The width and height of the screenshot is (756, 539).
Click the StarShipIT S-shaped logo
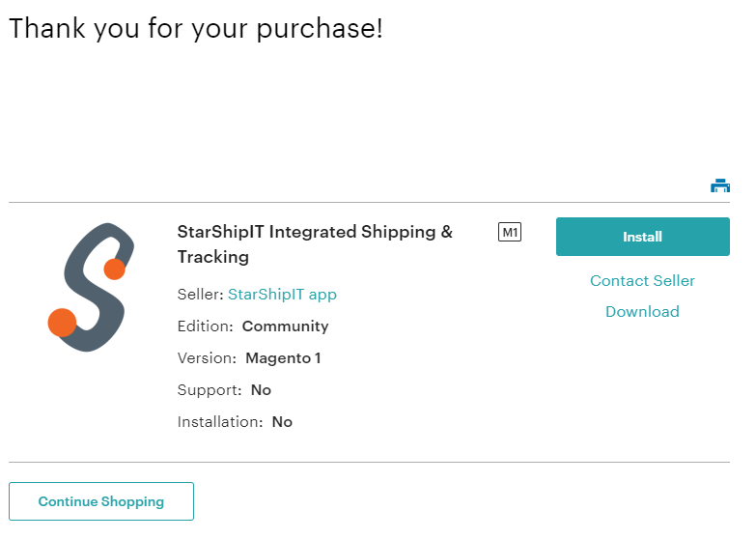pos(91,287)
